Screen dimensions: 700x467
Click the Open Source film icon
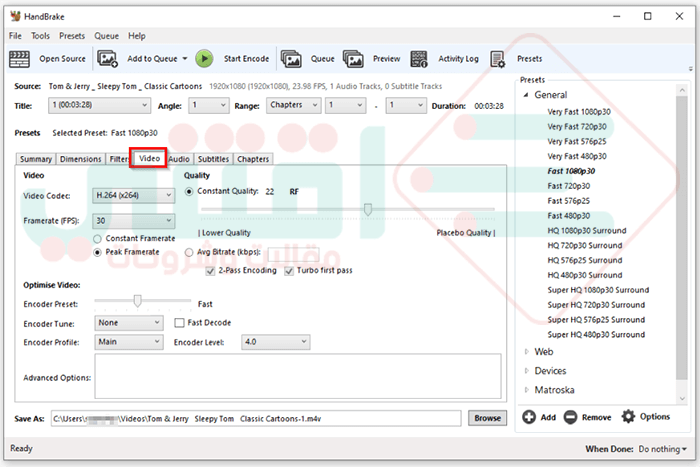19,59
